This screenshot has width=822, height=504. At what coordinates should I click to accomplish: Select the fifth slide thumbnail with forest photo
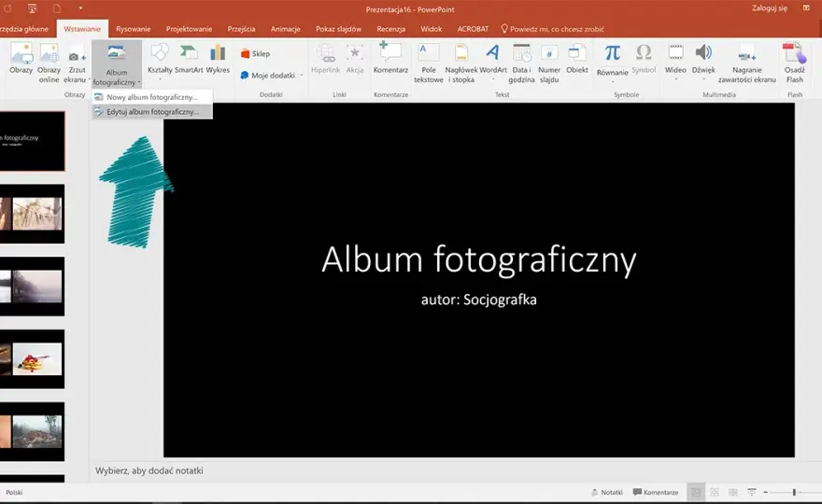[x=33, y=432]
